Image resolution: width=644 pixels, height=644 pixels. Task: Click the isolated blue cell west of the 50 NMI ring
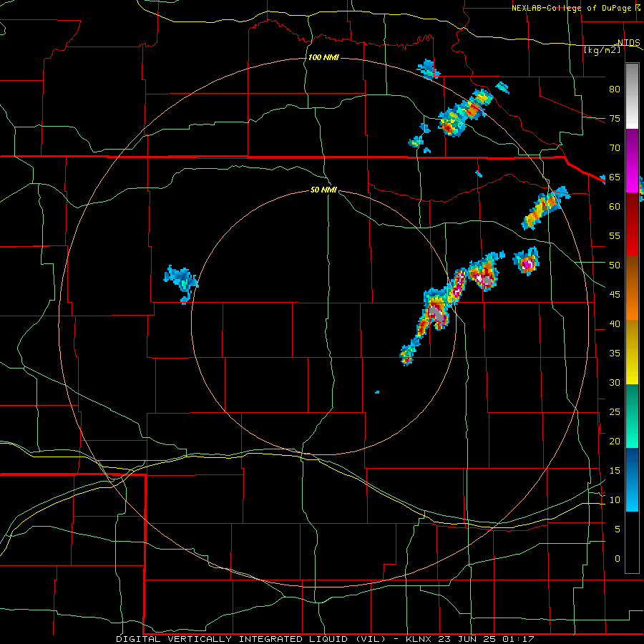[x=181, y=283]
